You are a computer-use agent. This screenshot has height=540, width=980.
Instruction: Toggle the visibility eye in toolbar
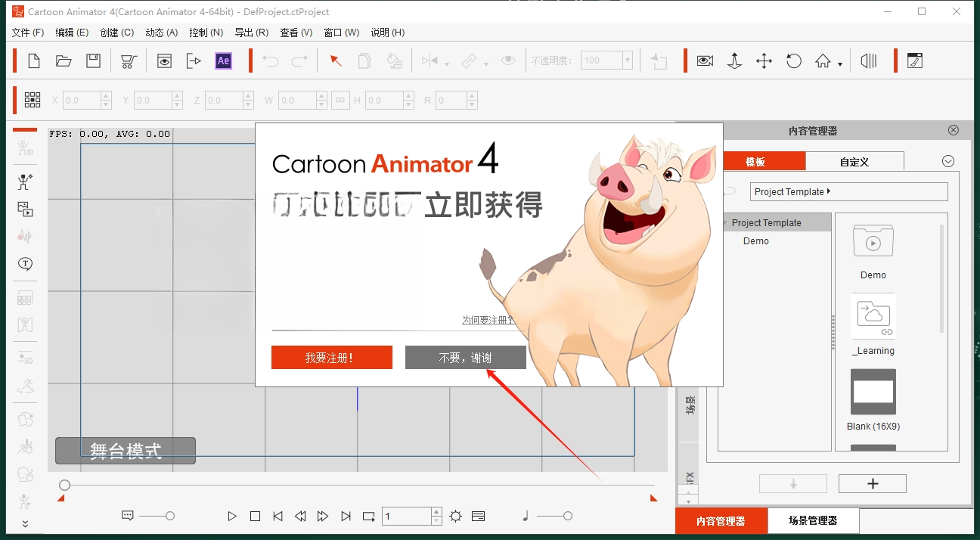[508, 61]
